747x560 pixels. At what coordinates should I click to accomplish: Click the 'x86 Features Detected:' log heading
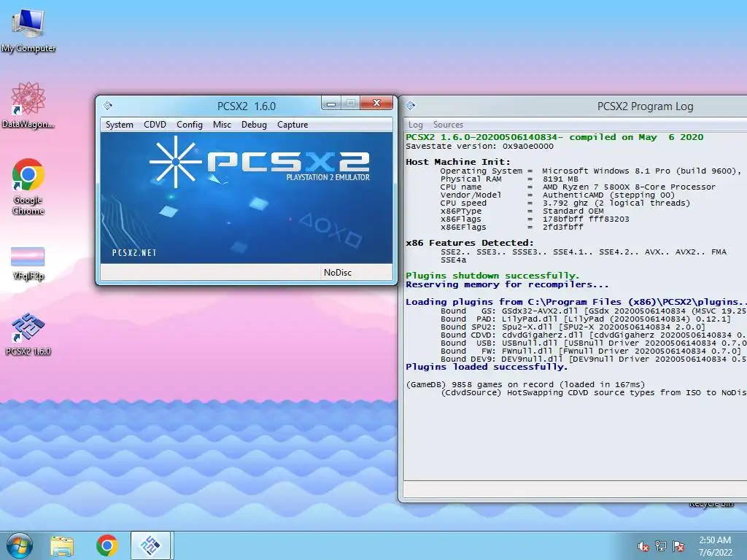coord(470,243)
